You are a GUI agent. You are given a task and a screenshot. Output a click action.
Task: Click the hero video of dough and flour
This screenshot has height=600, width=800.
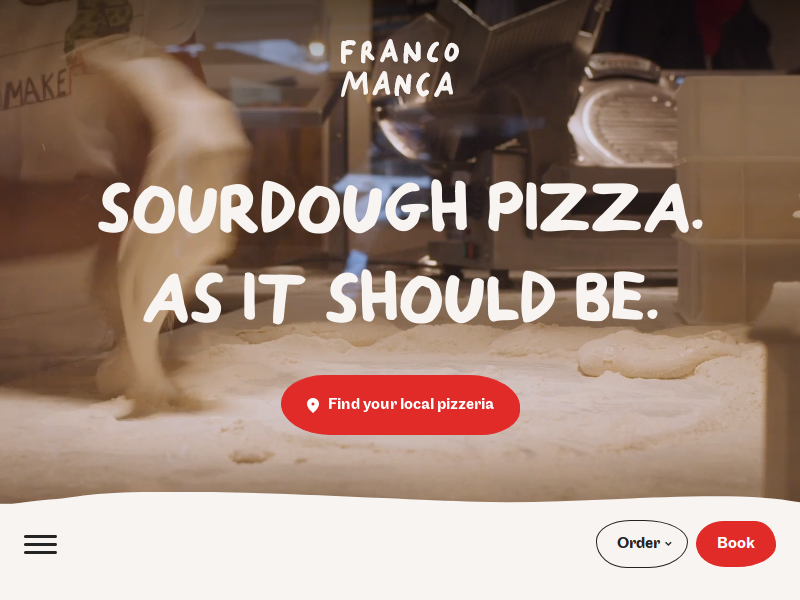[x=400, y=250]
